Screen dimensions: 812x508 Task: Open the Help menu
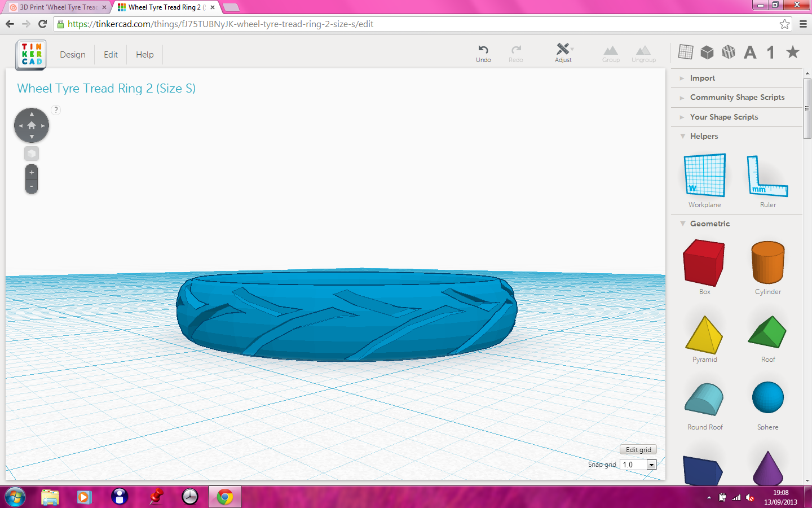[x=145, y=55]
